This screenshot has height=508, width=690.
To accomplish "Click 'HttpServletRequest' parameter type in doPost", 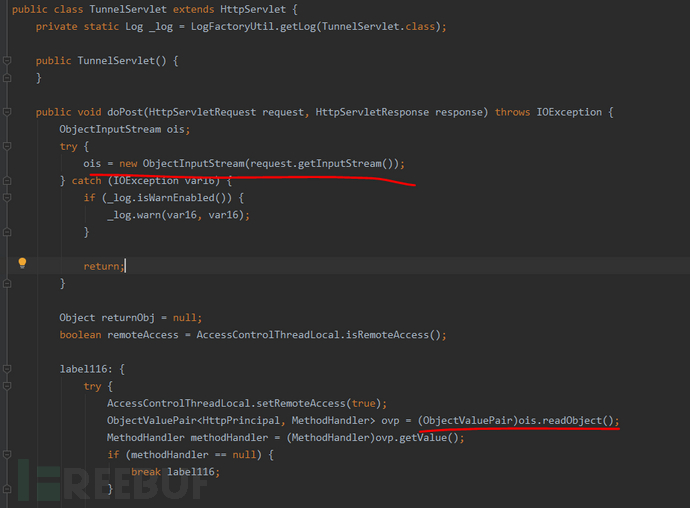I will 202,112.
